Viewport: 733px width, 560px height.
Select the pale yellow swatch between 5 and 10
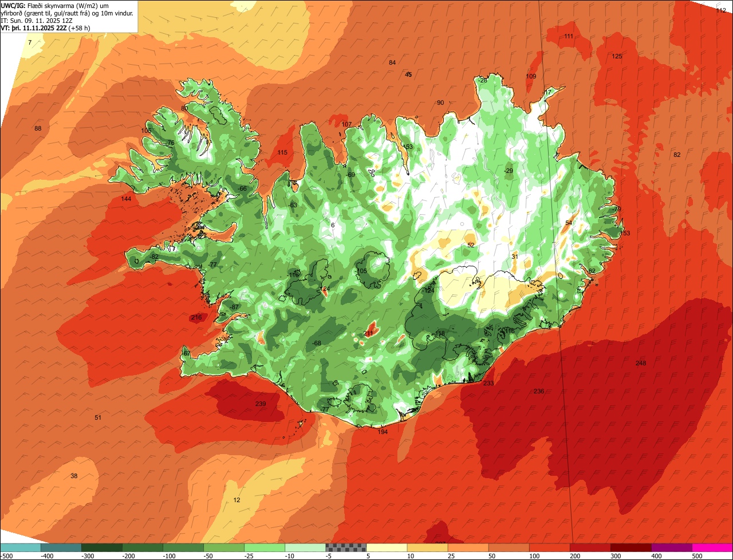point(387,547)
